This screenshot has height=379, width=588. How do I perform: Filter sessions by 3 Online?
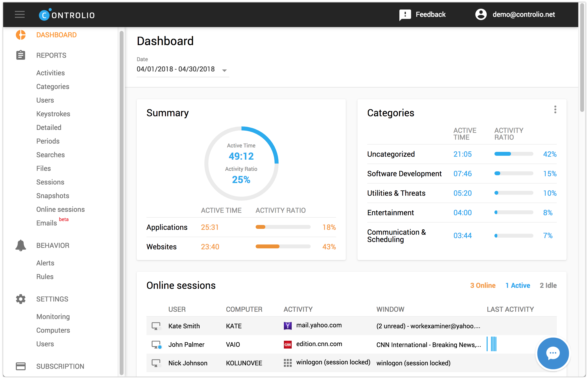(482, 285)
